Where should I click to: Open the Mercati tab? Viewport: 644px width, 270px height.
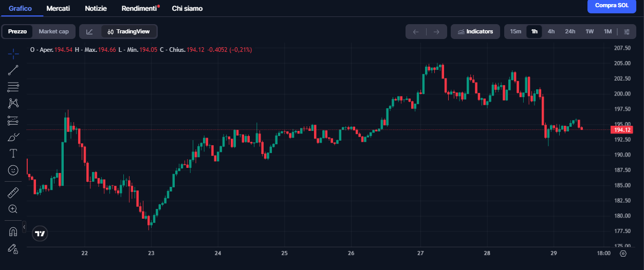coord(58,8)
